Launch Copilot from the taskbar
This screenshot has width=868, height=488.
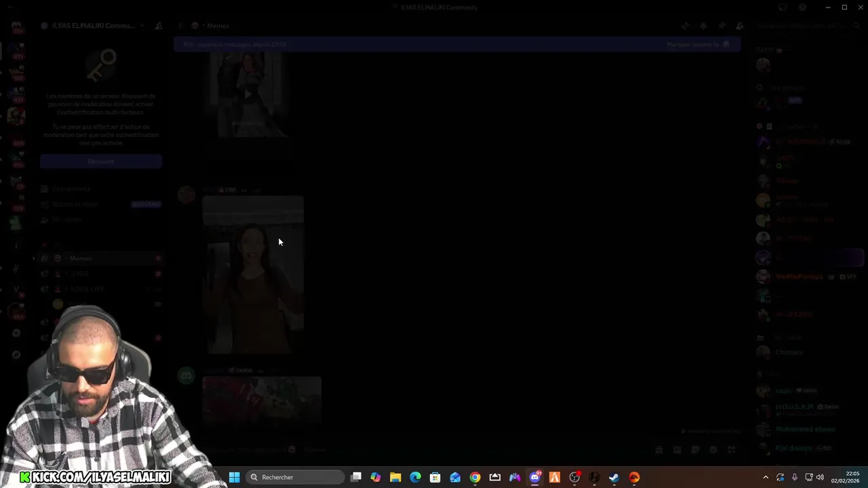pyautogui.click(x=376, y=477)
